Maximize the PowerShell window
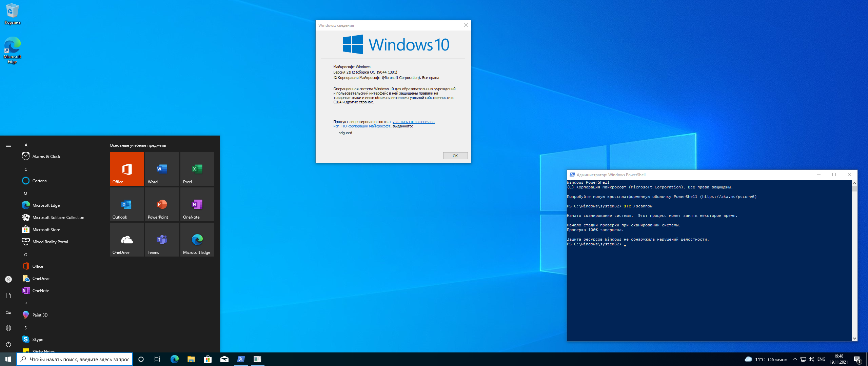Image resolution: width=868 pixels, height=366 pixels. tap(834, 175)
